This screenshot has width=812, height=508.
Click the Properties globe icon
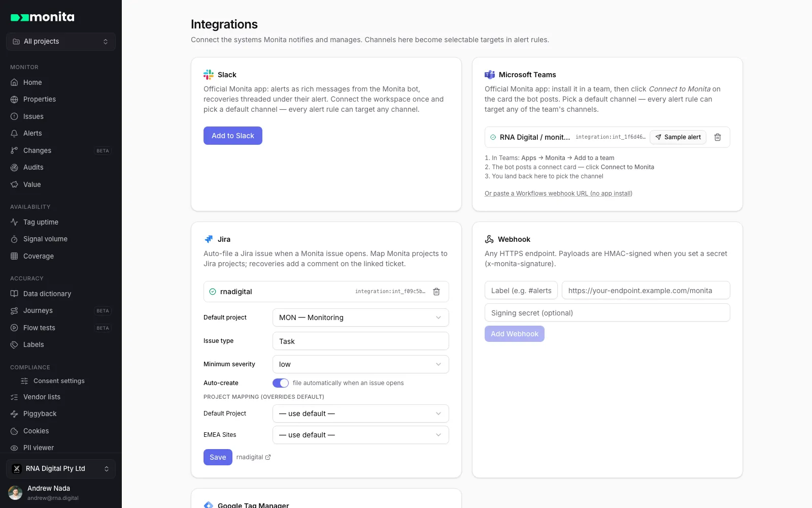click(x=14, y=100)
